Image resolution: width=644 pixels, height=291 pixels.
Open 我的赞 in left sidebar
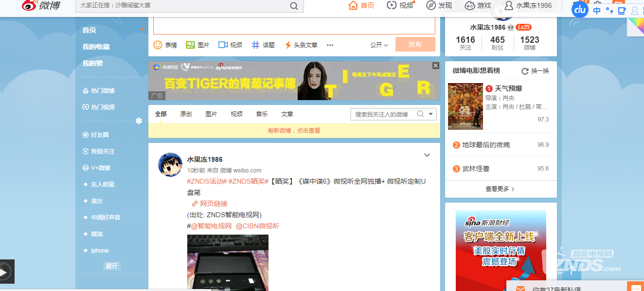(x=92, y=63)
